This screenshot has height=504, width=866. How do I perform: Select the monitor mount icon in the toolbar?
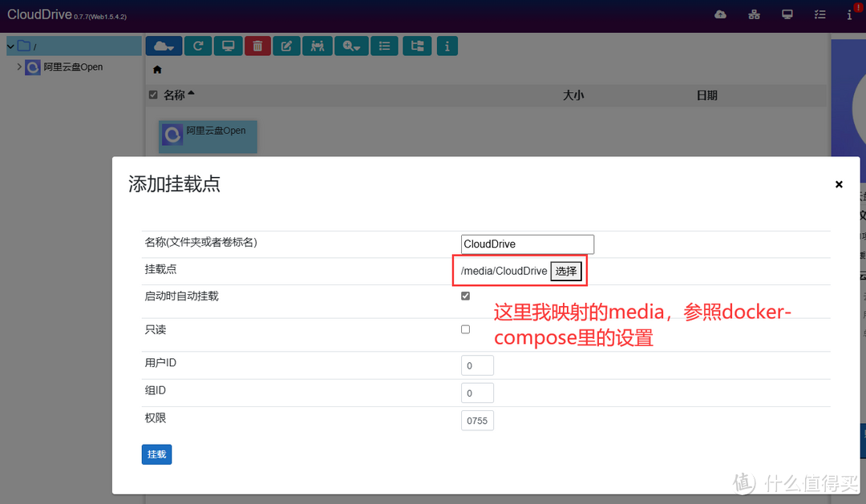coord(228,46)
